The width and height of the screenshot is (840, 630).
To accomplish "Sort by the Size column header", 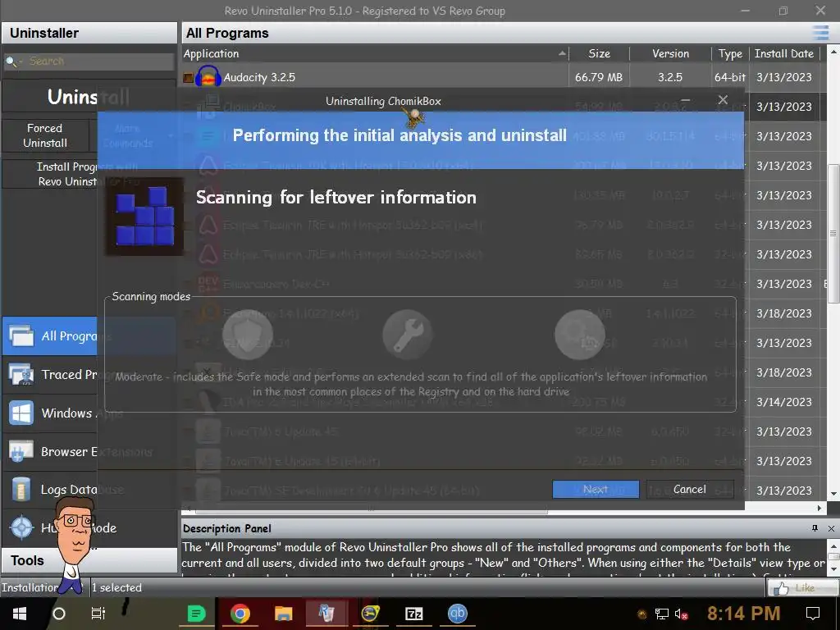I will point(599,53).
